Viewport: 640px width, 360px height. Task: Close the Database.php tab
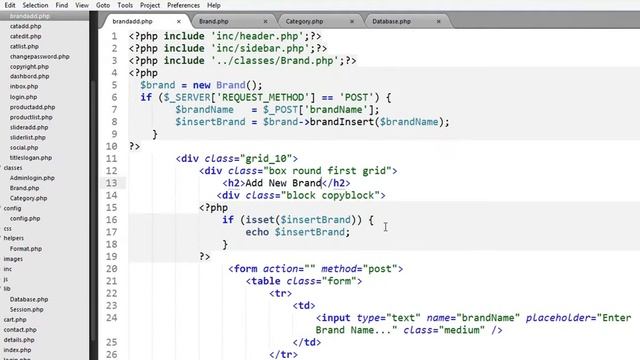coord(438,21)
